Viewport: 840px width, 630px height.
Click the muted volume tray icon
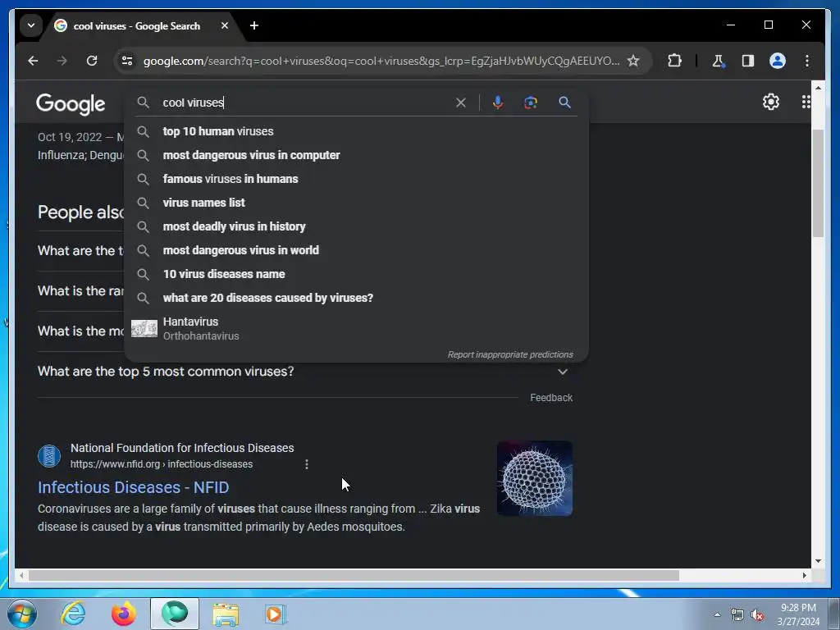(757, 615)
